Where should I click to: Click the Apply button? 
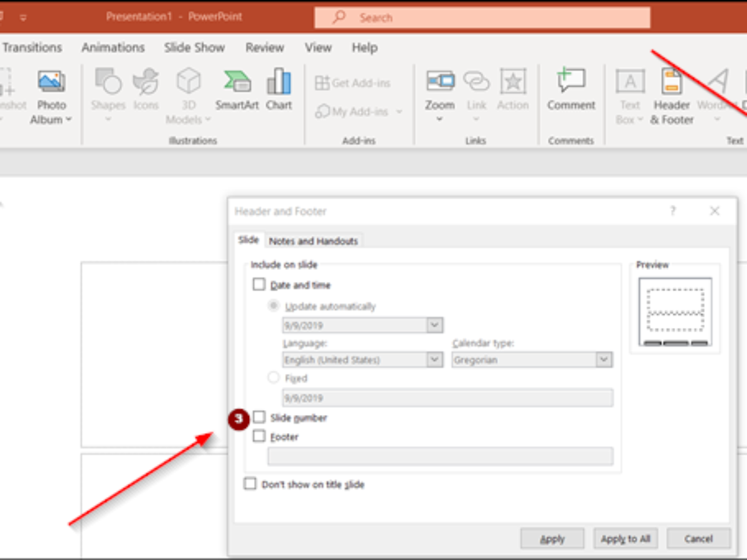552,539
